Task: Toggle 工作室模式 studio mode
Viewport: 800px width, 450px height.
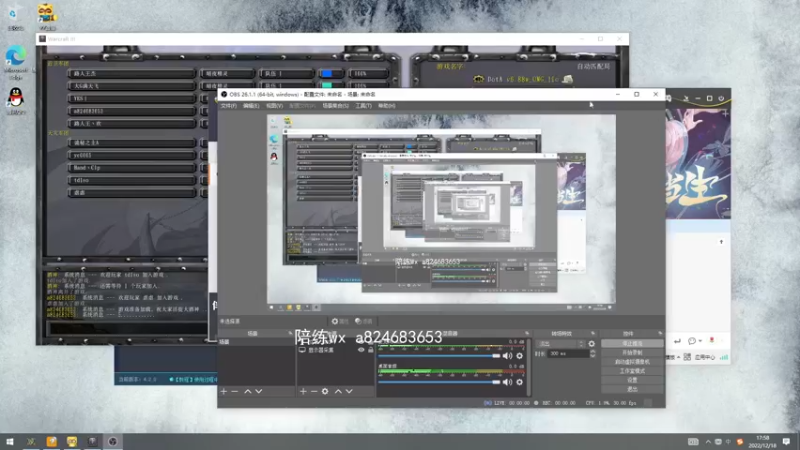Action: 632,371
